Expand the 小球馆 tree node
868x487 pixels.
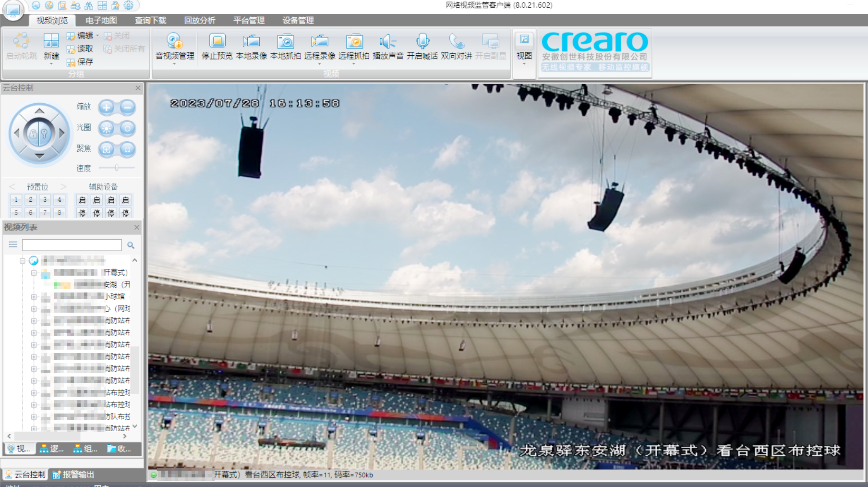[x=34, y=297]
